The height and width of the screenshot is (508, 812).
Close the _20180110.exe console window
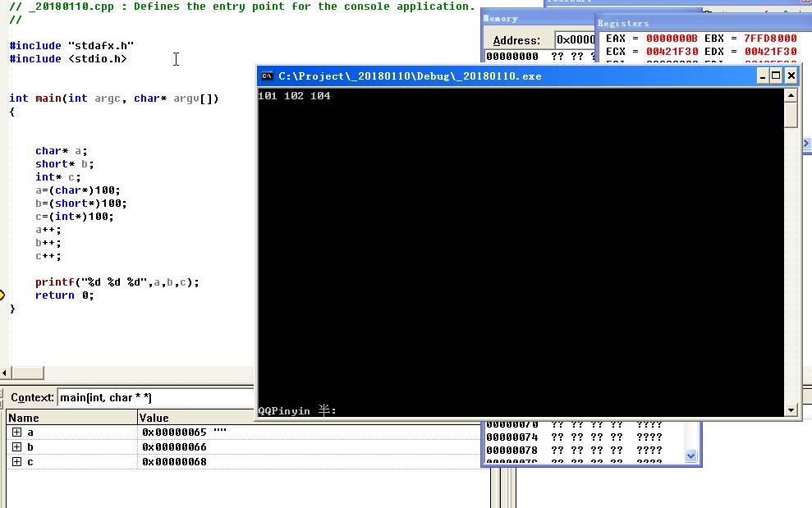(791, 76)
